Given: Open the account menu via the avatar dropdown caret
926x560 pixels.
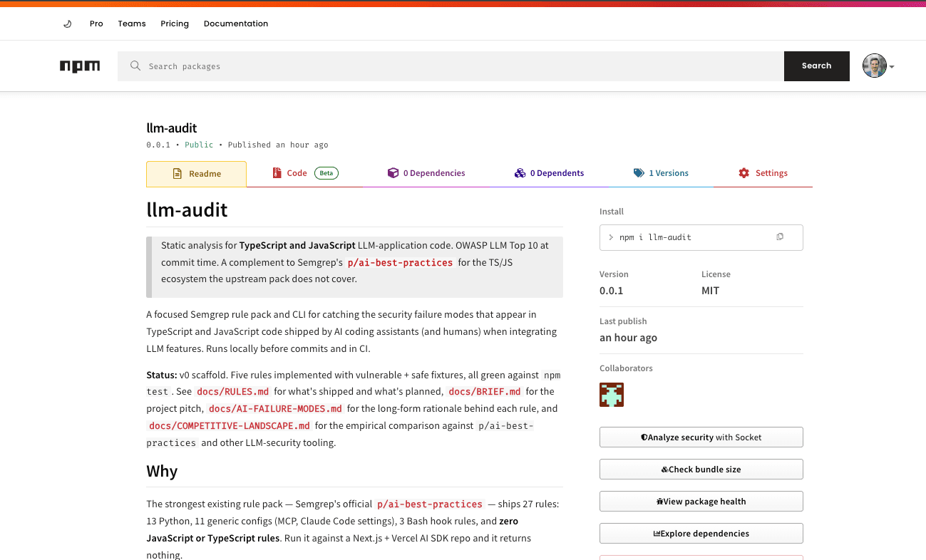Looking at the screenshot, I should [x=892, y=66].
